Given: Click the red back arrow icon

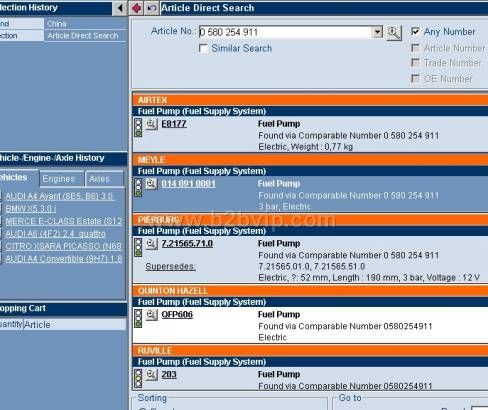Looking at the screenshot, I should click(x=136, y=8).
